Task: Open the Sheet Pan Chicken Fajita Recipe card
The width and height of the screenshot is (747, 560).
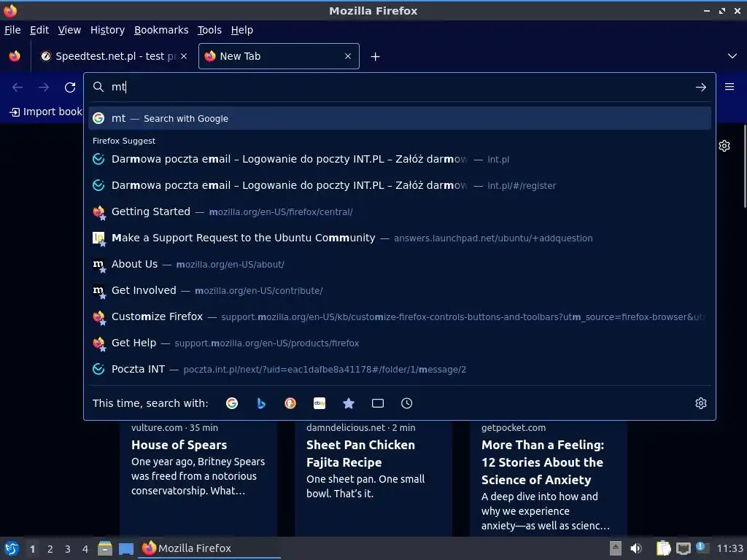Action: [373, 478]
